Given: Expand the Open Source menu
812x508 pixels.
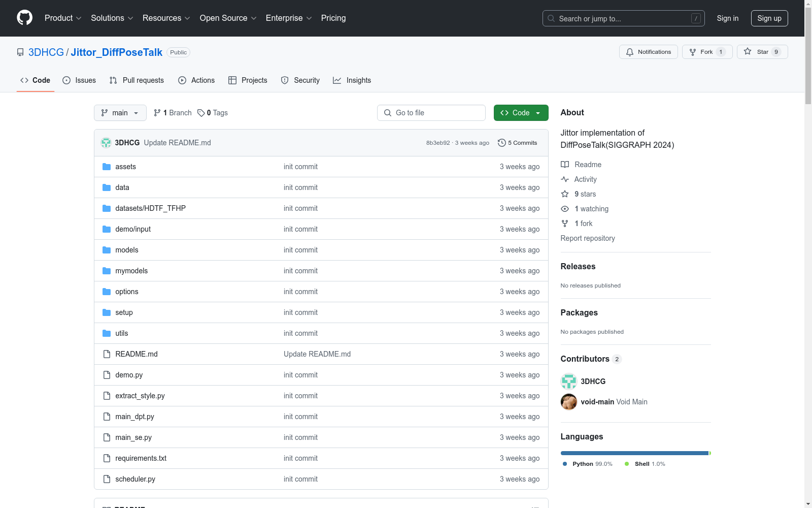Looking at the screenshot, I should (x=228, y=18).
